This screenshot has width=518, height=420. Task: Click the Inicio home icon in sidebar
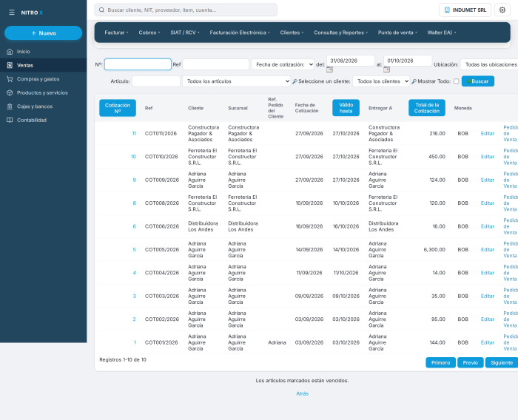[10, 52]
